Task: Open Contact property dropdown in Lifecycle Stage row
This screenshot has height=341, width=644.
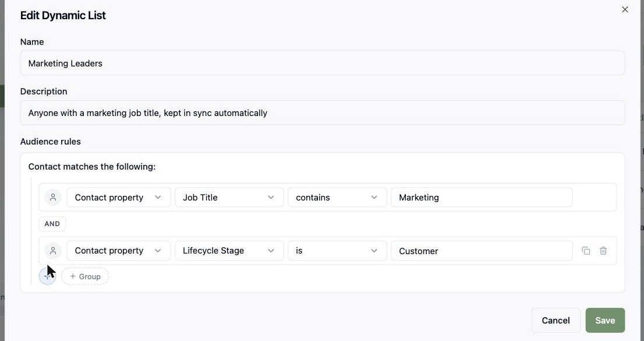Action: click(x=119, y=251)
